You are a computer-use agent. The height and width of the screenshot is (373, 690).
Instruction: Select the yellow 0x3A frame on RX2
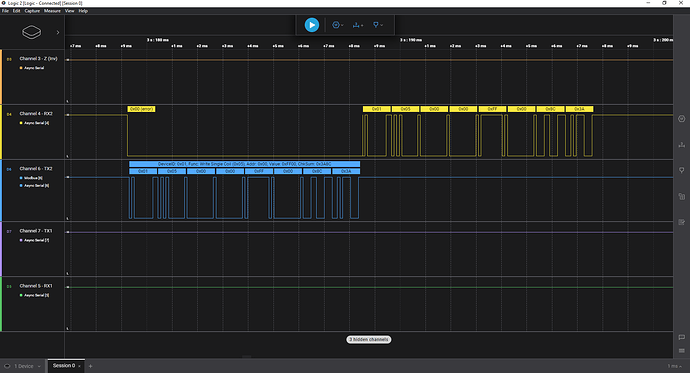(x=580, y=109)
